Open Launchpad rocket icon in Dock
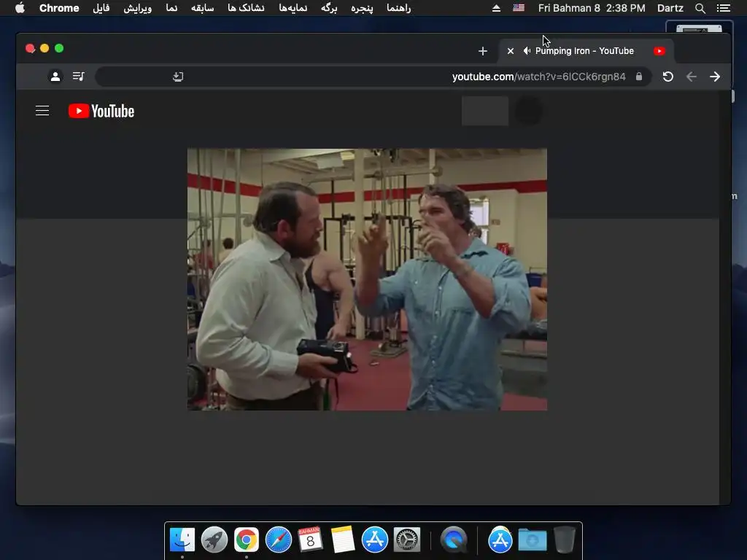Image resolution: width=747 pixels, height=560 pixels. click(214, 540)
